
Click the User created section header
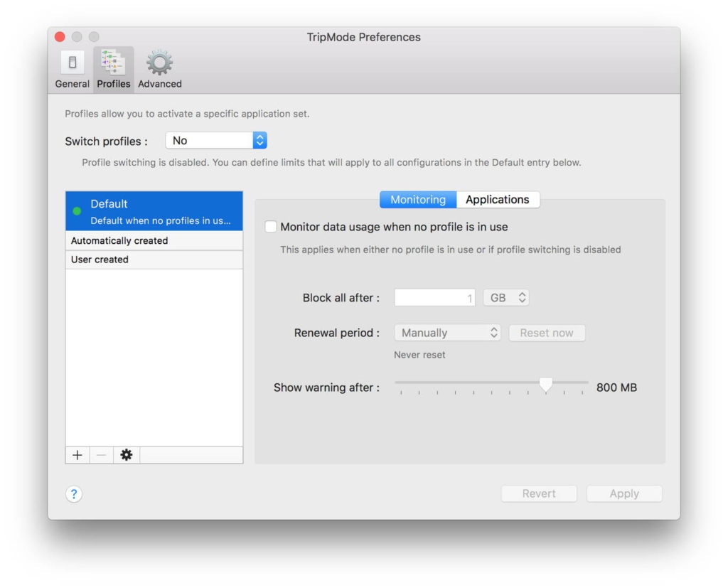pos(154,260)
